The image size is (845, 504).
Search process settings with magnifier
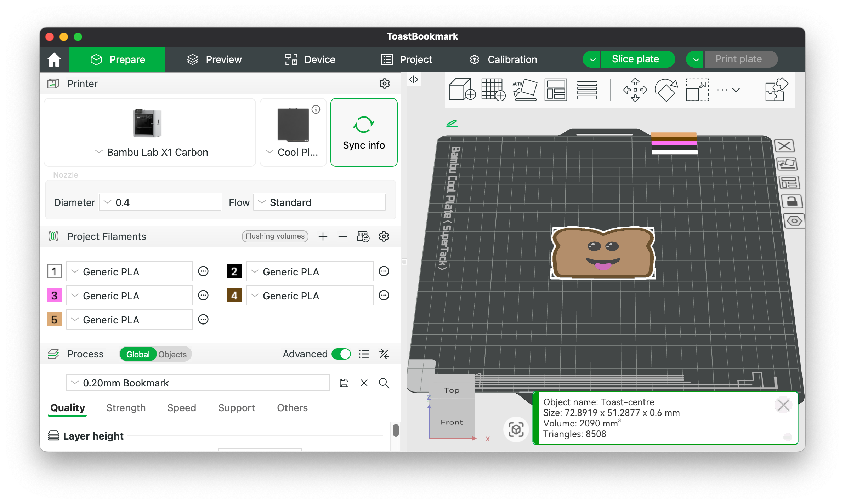tap(384, 383)
